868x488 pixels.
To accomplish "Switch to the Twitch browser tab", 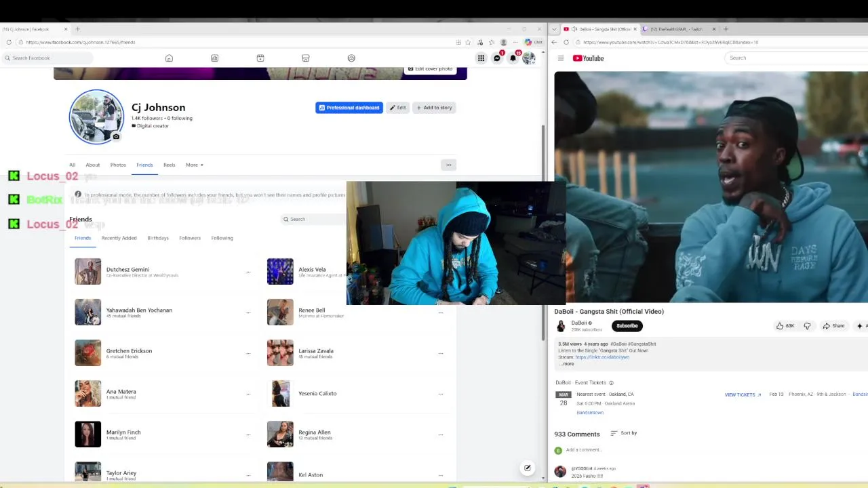I will tap(678, 29).
